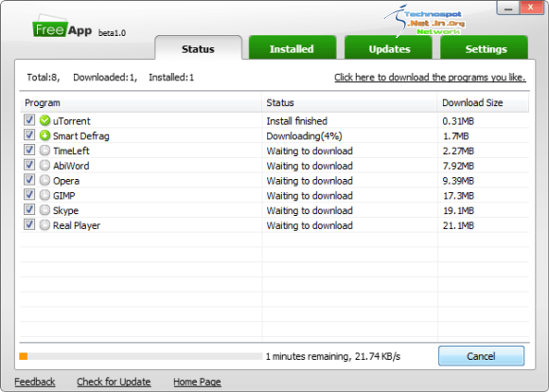Minimize the FreeApp window
The height and width of the screenshot is (392, 549).
point(508,8)
